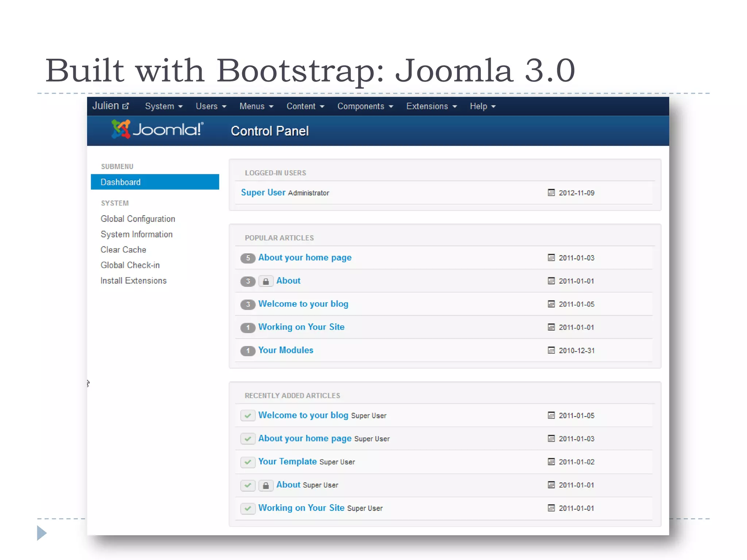Toggle published check for Your Template
The image size is (747, 560).
coord(248,462)
